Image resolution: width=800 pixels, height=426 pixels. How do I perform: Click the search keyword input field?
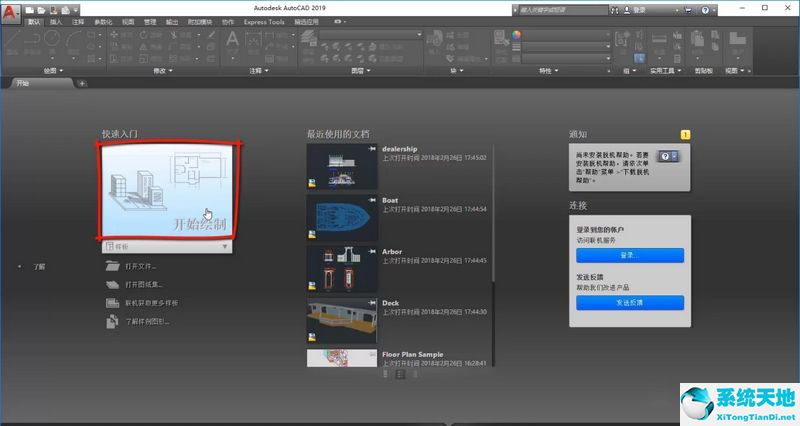[563, 10]
